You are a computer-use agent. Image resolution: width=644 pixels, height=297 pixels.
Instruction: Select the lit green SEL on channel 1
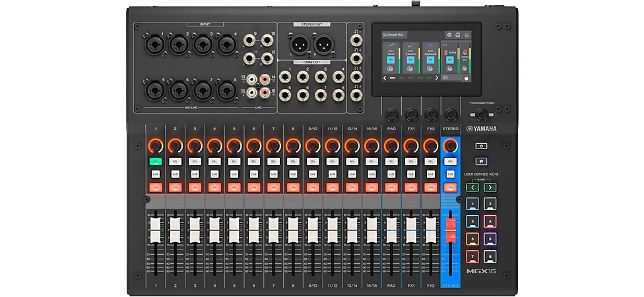[x=156, y=162]
